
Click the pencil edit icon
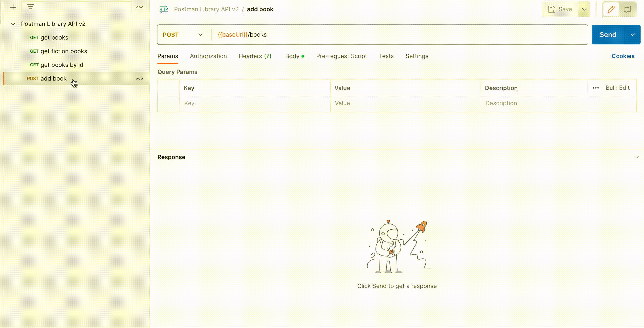(x=611, y=9)
